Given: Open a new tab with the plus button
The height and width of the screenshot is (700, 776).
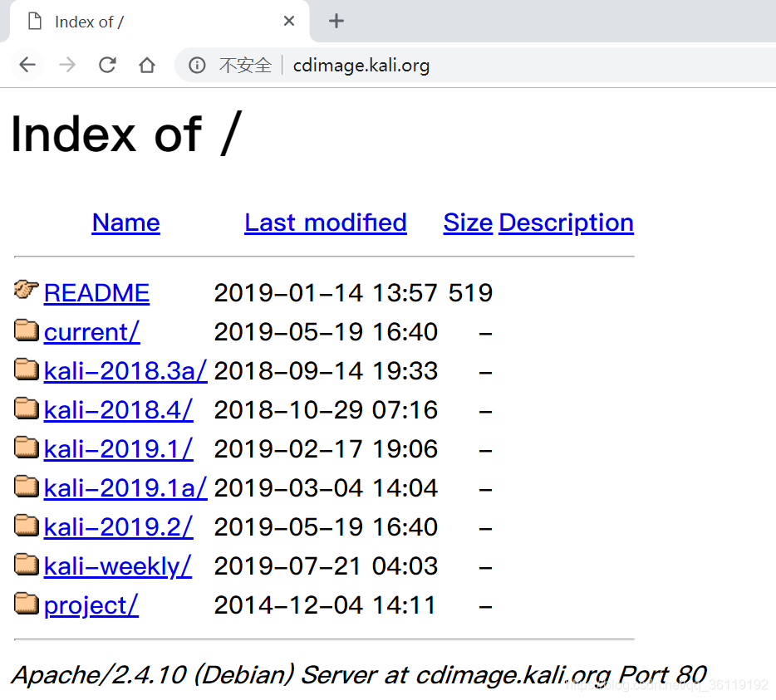Looking at the screenshot, I should [x=336, y=22].
